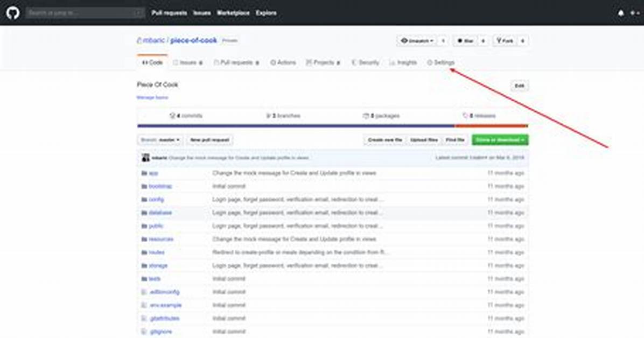Open the app folder
The width and height of the screenshot is (644, 338).
(x=153, y=173)
